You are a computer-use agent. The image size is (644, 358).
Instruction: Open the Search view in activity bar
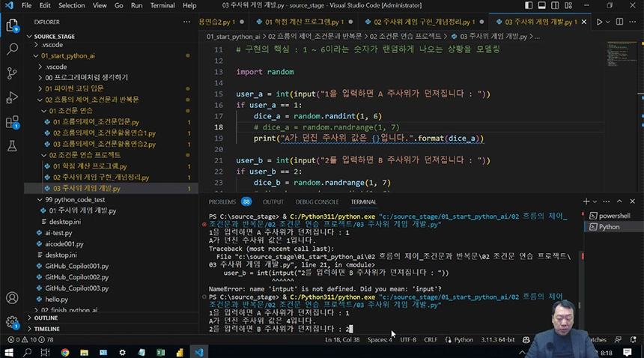(12, 49)
